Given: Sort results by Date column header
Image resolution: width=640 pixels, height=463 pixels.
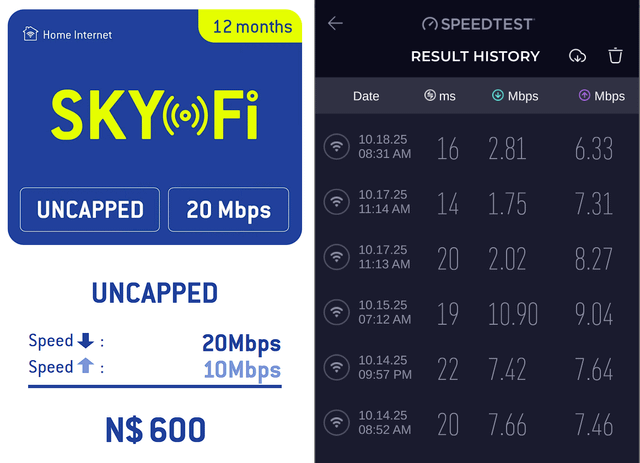Looking at the screenshot, I should point(366,96).
